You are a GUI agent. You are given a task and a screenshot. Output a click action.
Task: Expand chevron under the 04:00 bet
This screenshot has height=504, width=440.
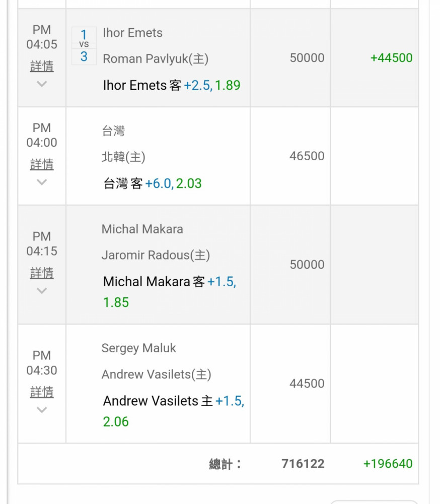tap(42, 182)
